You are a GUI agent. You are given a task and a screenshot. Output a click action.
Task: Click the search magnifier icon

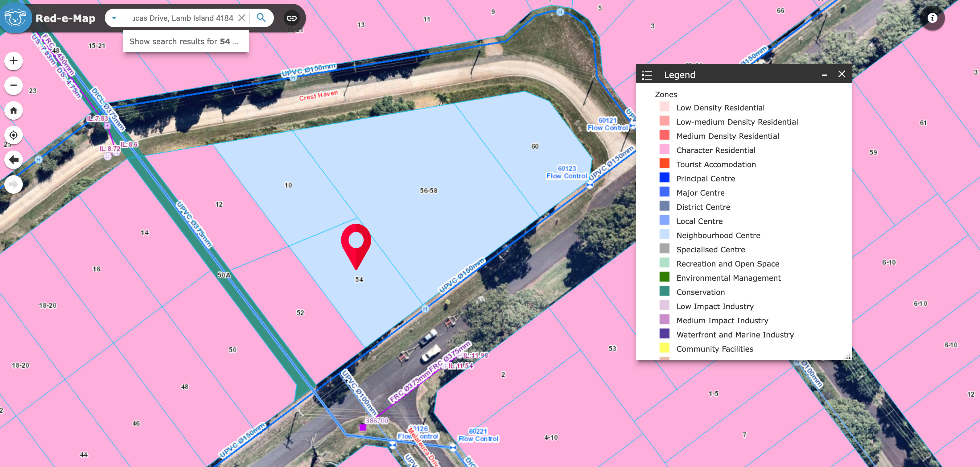pos(261,18)
